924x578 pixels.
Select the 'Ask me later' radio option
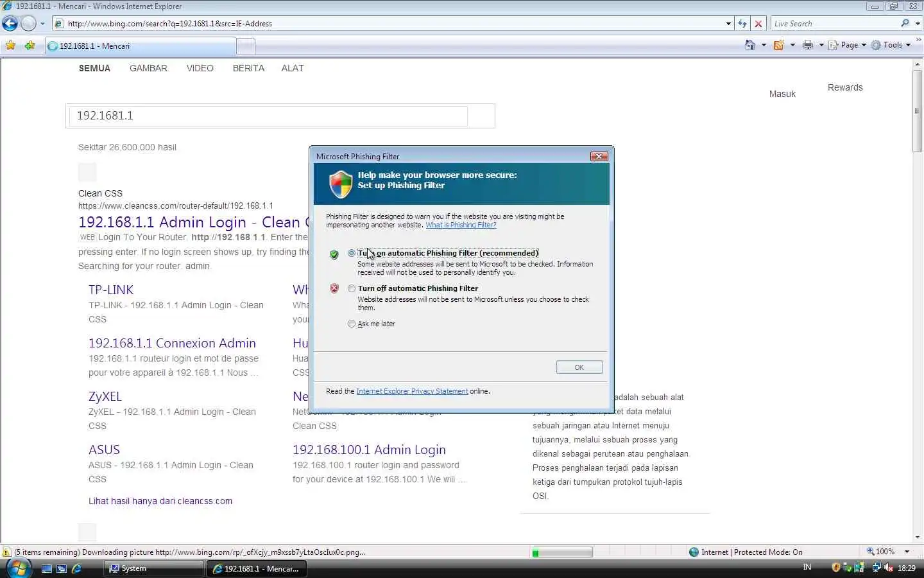pyautogui.click(x=352, y=324)
